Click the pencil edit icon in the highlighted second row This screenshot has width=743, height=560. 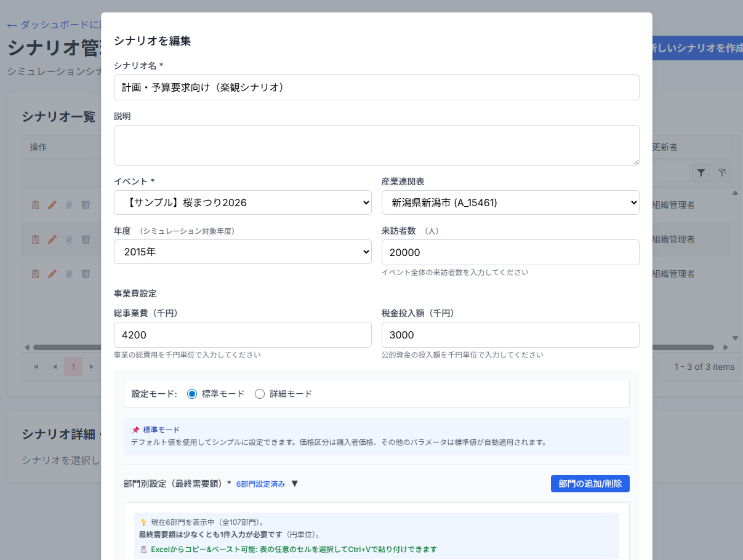52,239
